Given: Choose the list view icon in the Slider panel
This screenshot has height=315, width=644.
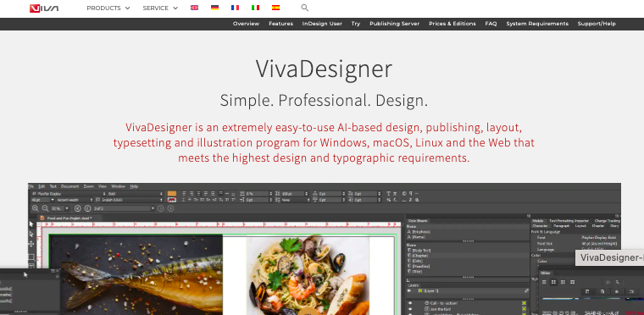Looking at the screenshot, I should 544,282.
